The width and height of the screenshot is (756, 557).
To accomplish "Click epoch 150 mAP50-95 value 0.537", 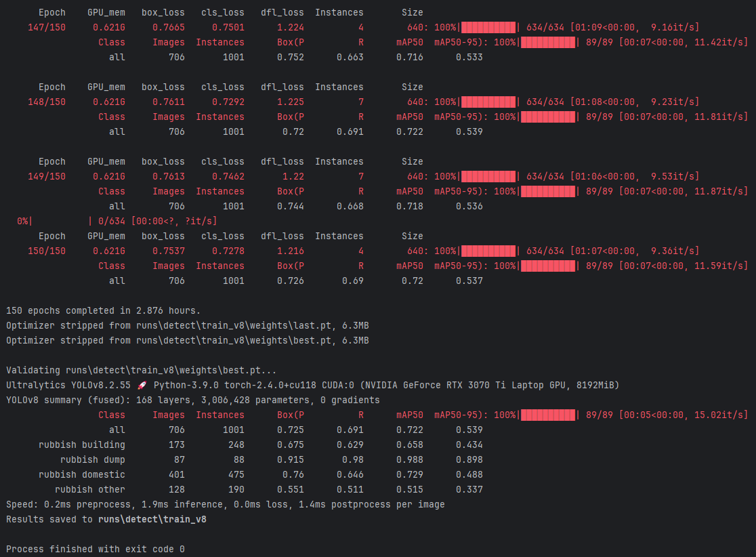I will pos(469,281).
